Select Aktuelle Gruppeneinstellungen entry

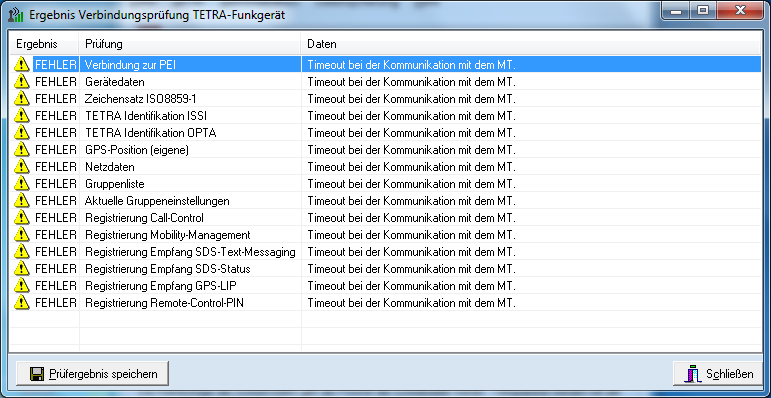157,201
